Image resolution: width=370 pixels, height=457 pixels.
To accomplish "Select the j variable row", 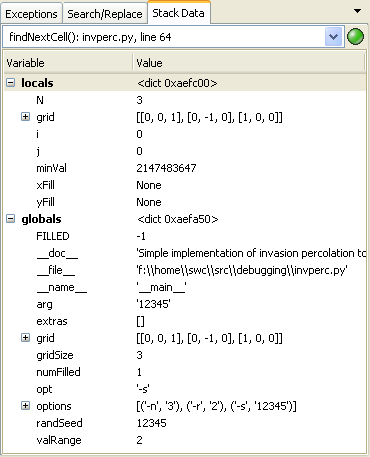I will 185,151.
